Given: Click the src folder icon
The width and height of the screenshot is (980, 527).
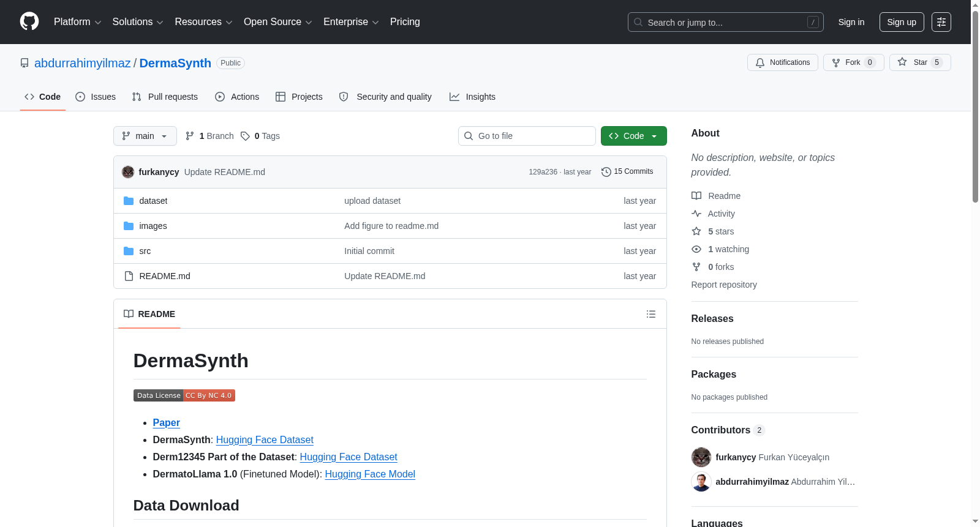Looking at the screenshot, I should tap(129, 251).
